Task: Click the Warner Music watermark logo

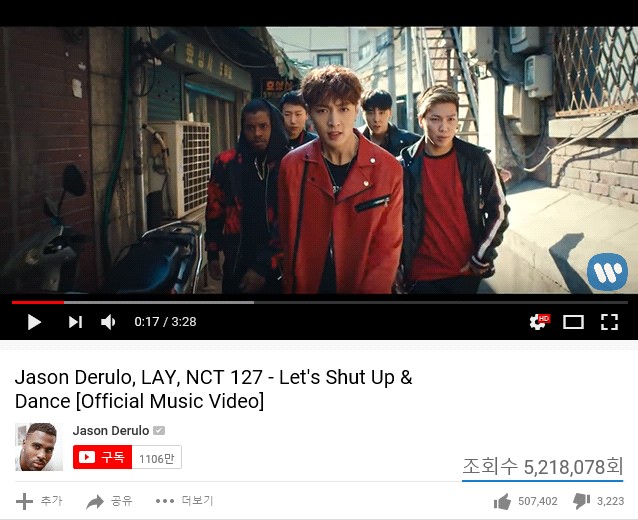Action: pyautogui.click(x=607, y=271)
